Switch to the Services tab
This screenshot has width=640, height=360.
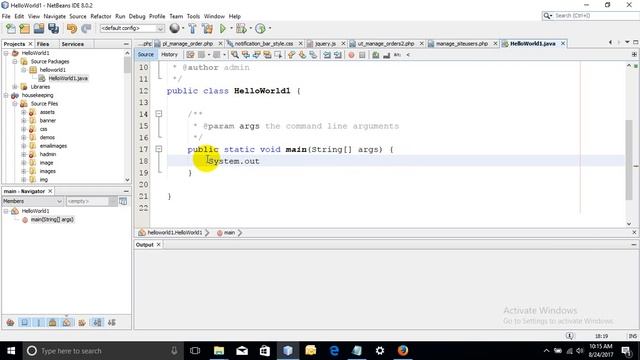73,44
